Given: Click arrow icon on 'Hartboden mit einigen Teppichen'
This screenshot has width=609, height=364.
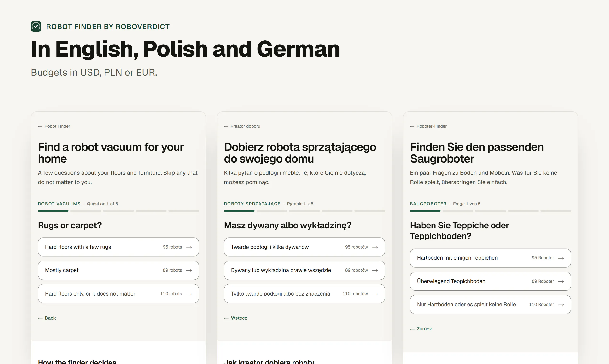Looking at the screenshot, I should [x=561, y=258].
